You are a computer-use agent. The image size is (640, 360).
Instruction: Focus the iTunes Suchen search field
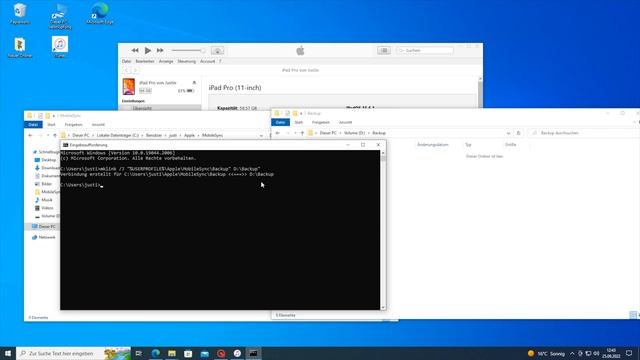425,50
